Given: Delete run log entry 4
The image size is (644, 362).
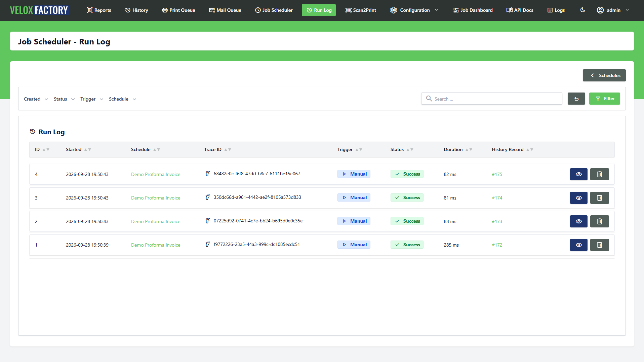Looking at the screenshot, I should click(600, 174).
